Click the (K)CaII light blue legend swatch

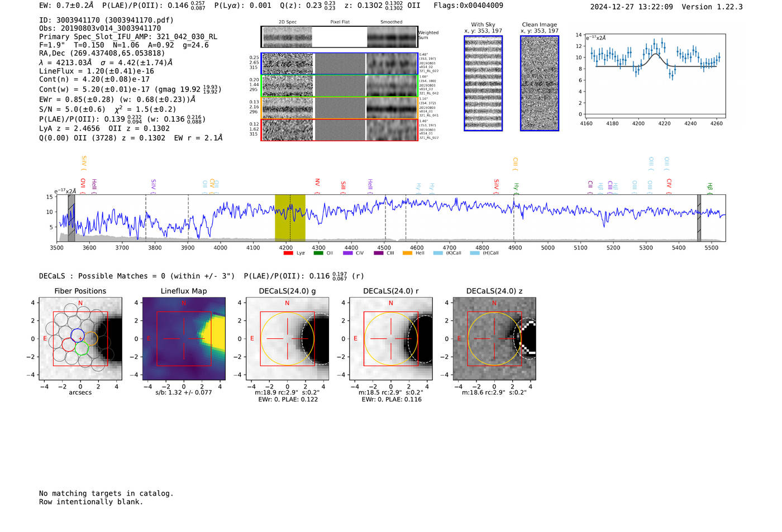(x=438, y=253)
